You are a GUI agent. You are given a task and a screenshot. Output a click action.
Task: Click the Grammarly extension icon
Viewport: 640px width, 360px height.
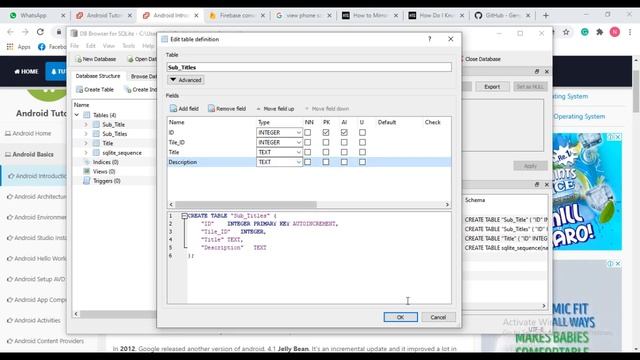click(x=584, y=32)
